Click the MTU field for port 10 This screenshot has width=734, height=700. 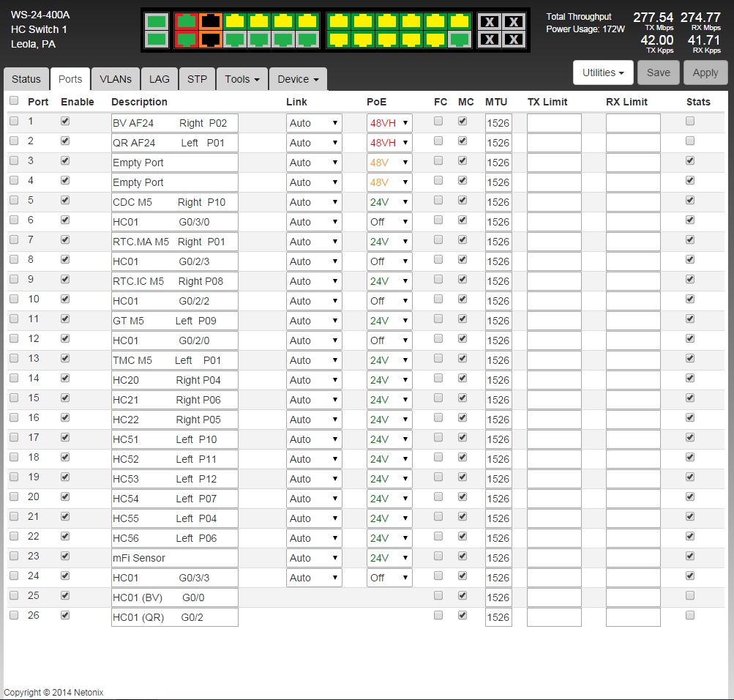pos(498,301)
